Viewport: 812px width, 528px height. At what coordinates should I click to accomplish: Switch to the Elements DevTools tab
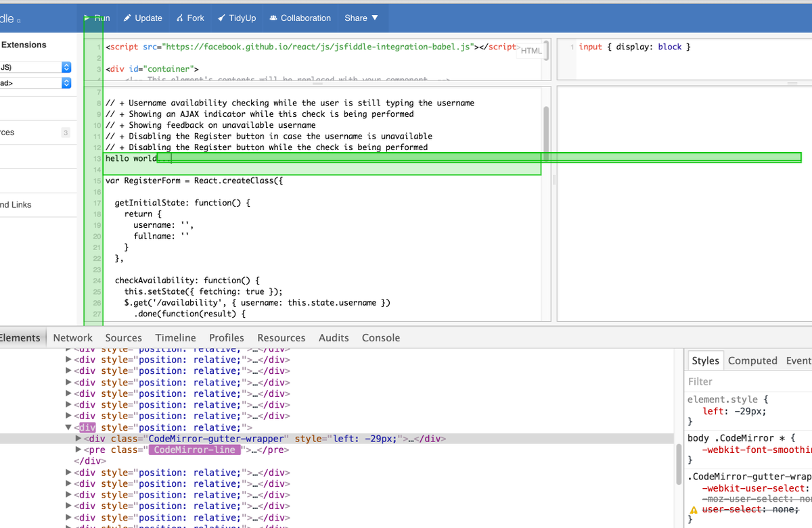[20, 337]
